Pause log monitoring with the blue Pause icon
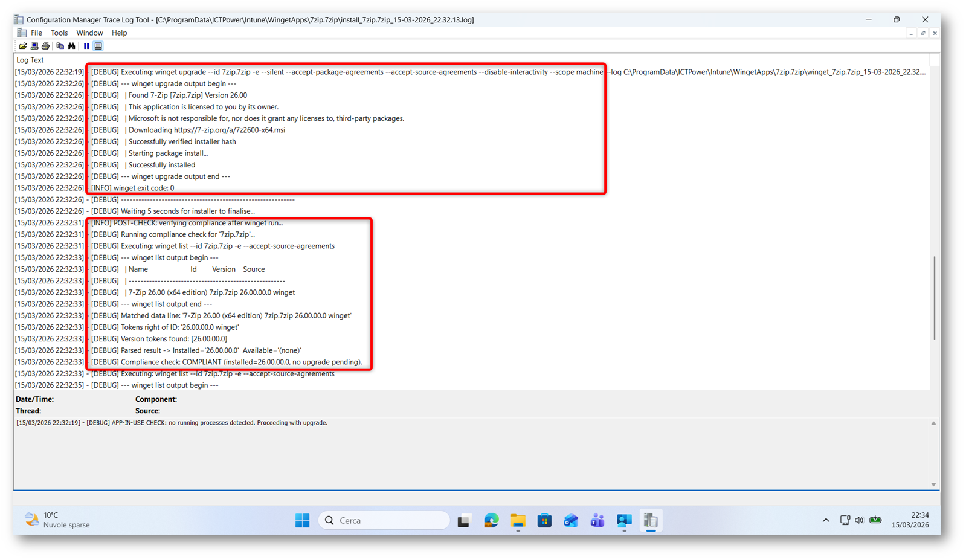Screen dimensions: 966x560 pyautogui.click(x=86, y=46)
